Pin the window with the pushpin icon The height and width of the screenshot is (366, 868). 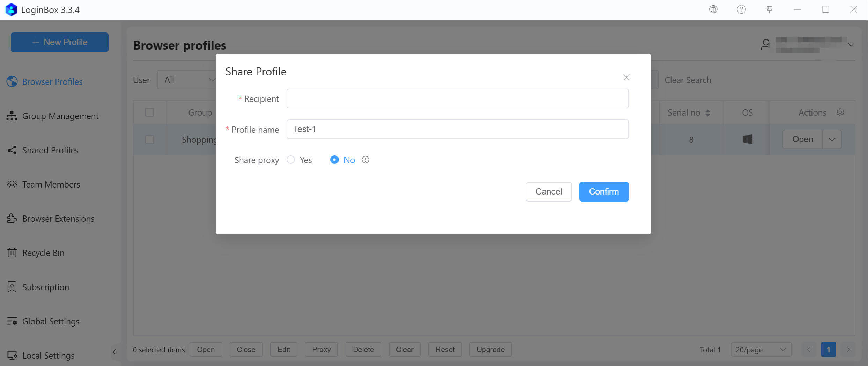(x=769, y=9)
